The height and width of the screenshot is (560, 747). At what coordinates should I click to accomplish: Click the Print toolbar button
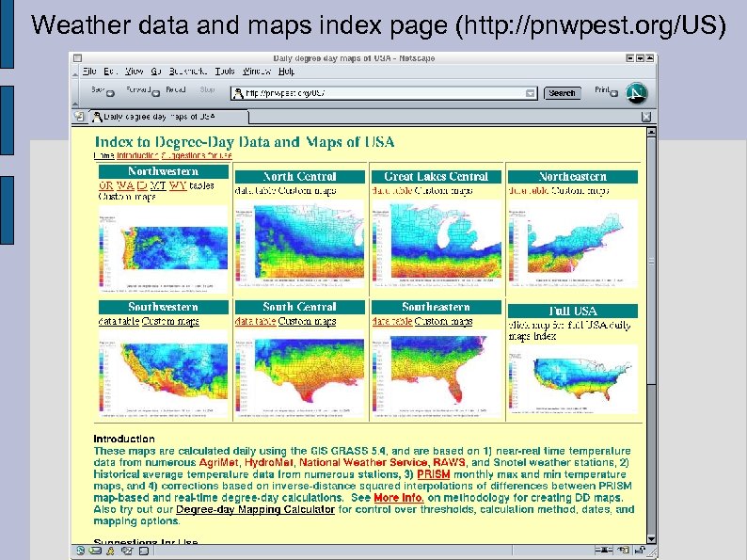pyautogui.click(x=602, y=89)
